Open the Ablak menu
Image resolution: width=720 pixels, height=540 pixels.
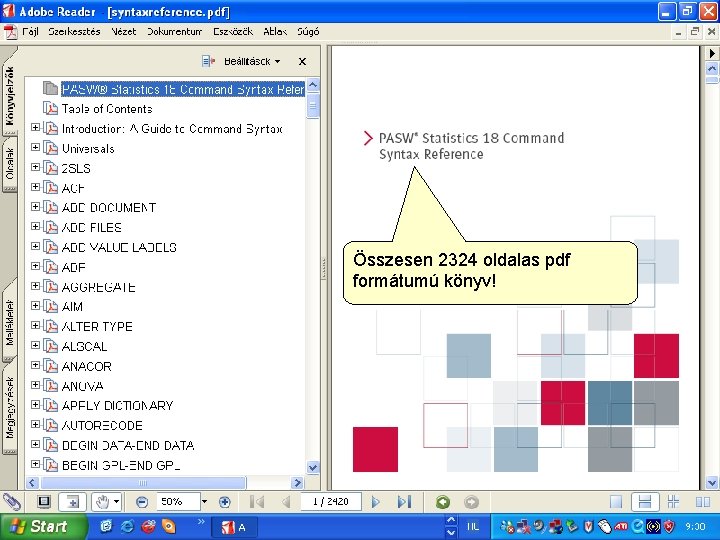(x=275, y=32)
